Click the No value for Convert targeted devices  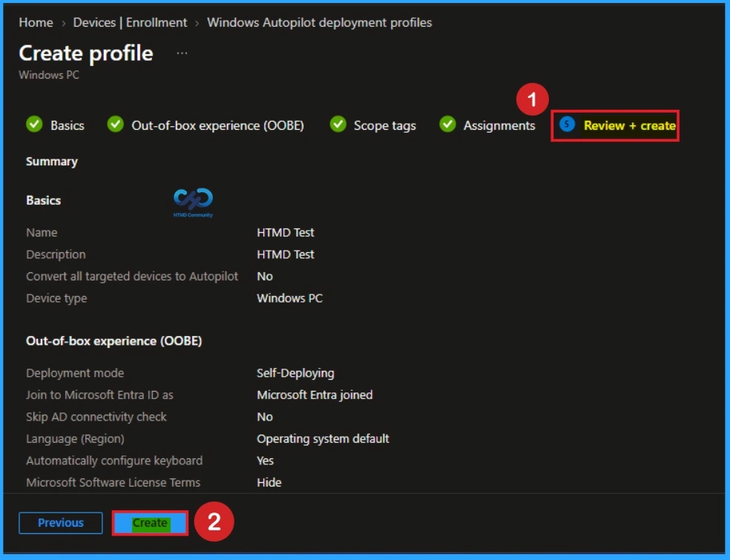pos(264,277)
